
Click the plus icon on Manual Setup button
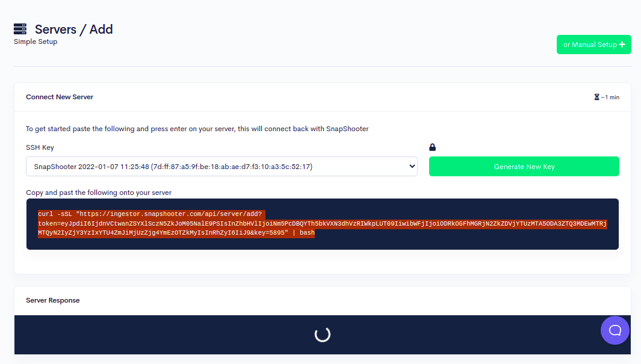622,45
